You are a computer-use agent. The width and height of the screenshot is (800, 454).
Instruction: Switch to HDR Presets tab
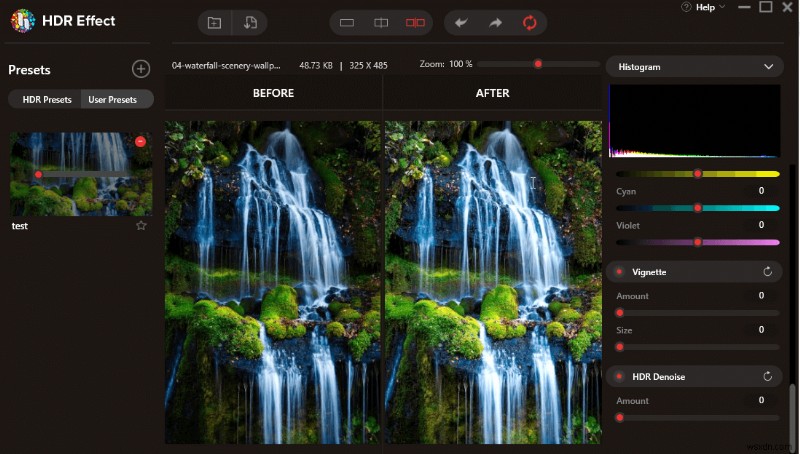(x=47, y=99)
